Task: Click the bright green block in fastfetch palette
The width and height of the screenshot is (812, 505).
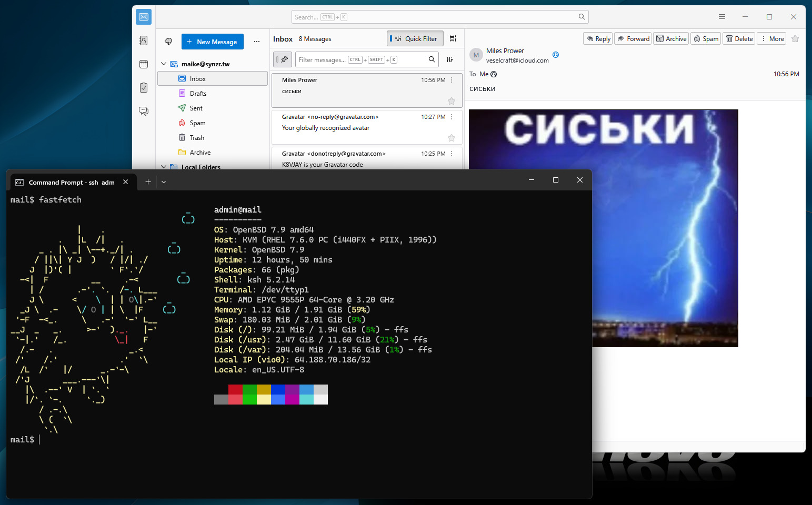Action: (x=249, y=400)
